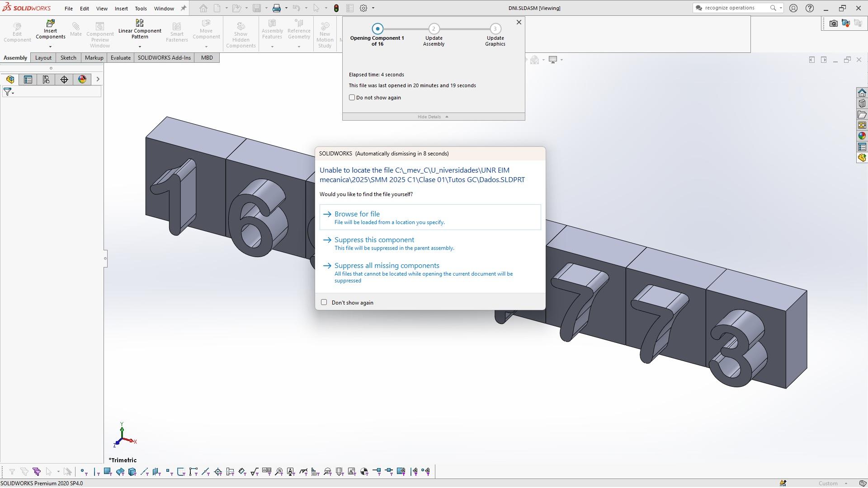The width and height of the screenshot is (868, 488).
Task: Open DimXpertManager crosshair tab
Action: [64, 80]
